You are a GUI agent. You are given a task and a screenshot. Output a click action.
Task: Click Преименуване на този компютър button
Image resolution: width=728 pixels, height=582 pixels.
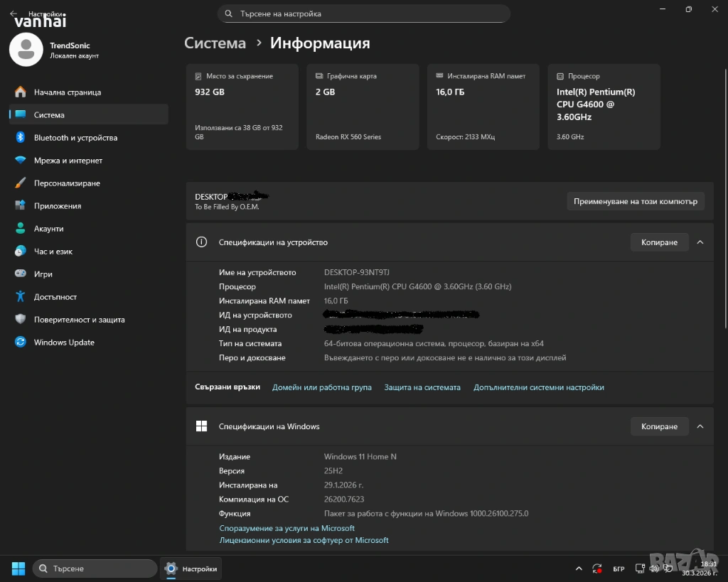point(636,201)
